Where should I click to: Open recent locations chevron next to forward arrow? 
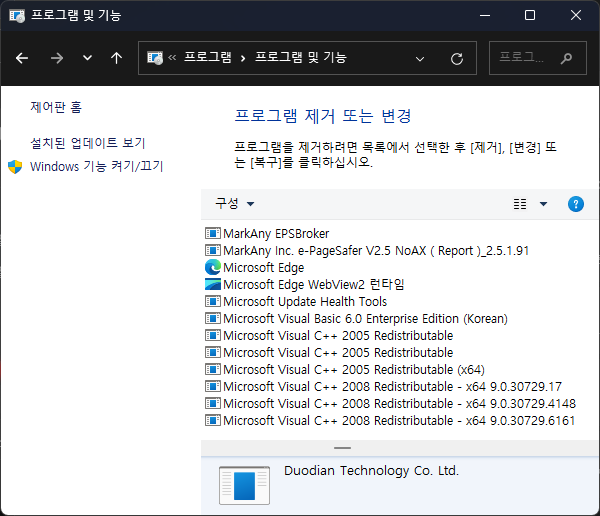coord(88,58)
